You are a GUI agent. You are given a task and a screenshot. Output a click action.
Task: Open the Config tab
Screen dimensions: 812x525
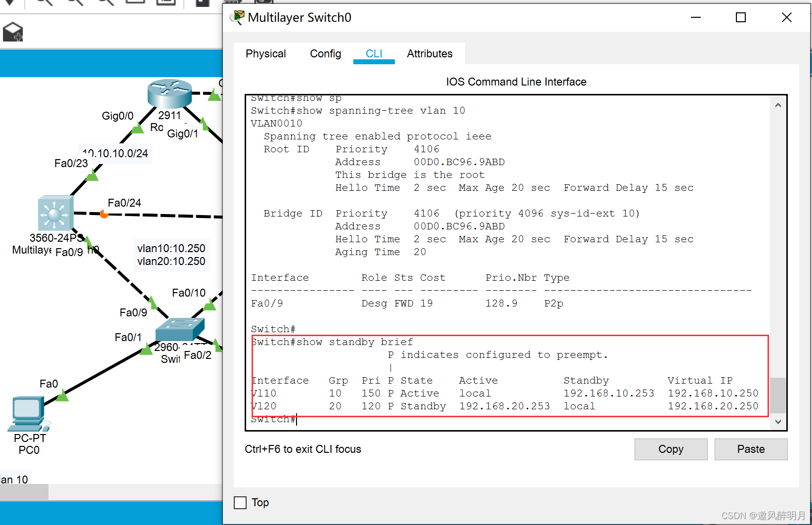click(x=325, y=53)
